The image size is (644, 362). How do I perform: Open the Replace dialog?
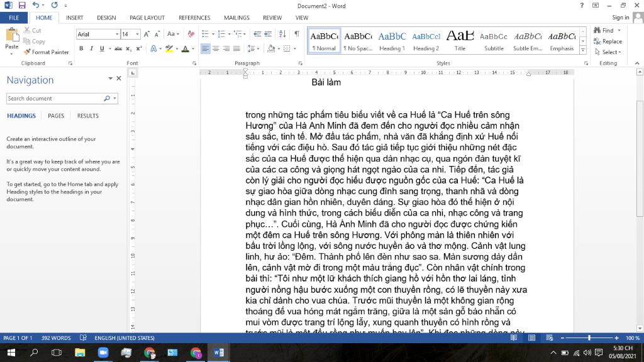[608, 41]
